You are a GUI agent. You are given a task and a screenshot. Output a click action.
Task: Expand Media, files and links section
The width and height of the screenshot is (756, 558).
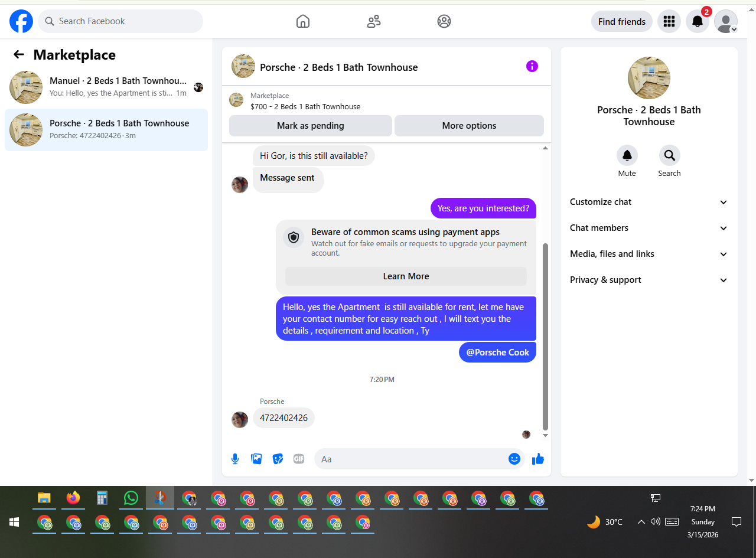point(649,254)
